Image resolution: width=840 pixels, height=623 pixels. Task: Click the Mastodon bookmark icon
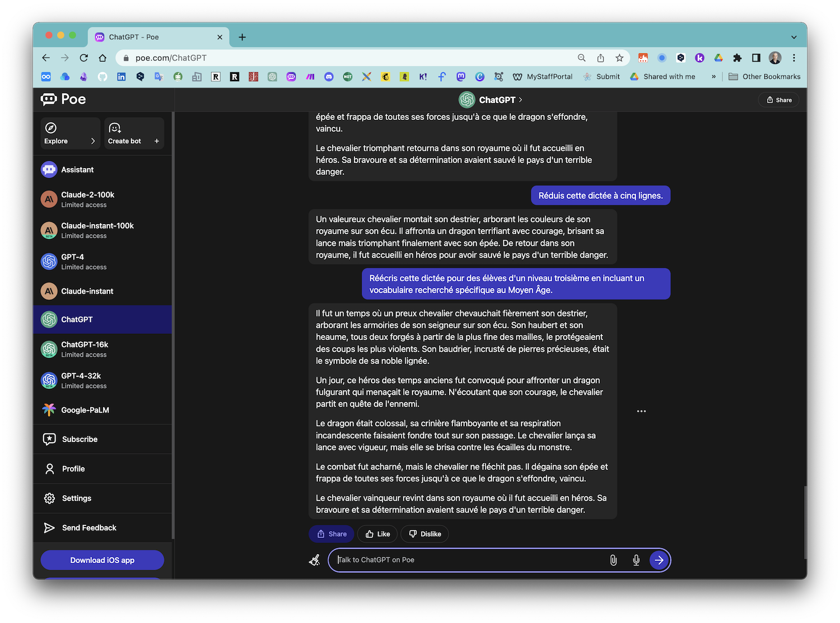pyautogui.click(x=461, y=77)
